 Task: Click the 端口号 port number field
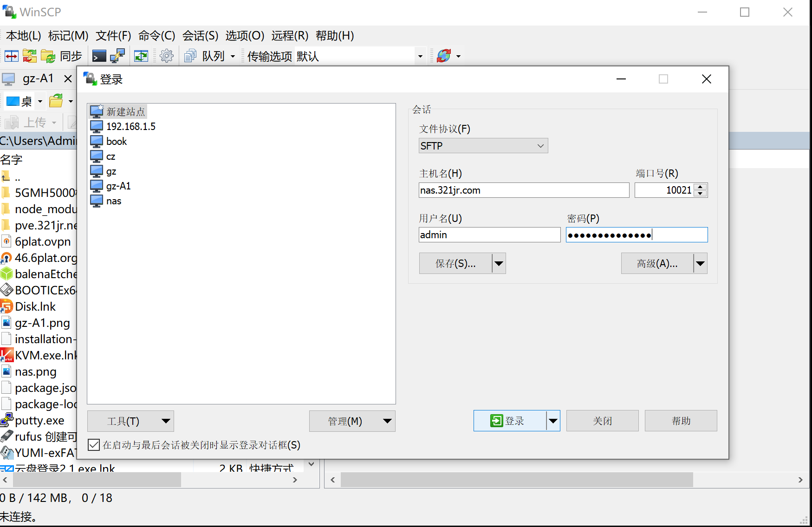tap(664, 190)
